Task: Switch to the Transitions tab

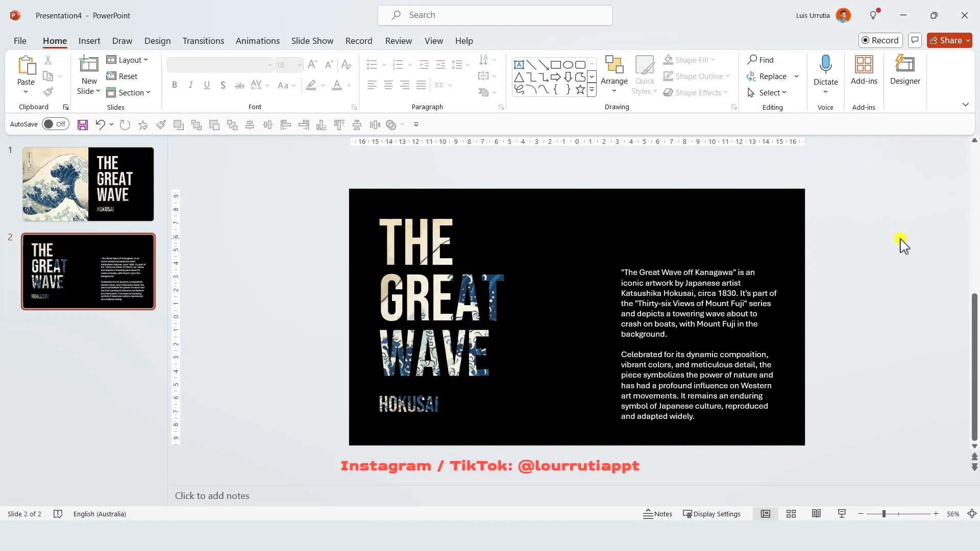Action: click(203, 41)
